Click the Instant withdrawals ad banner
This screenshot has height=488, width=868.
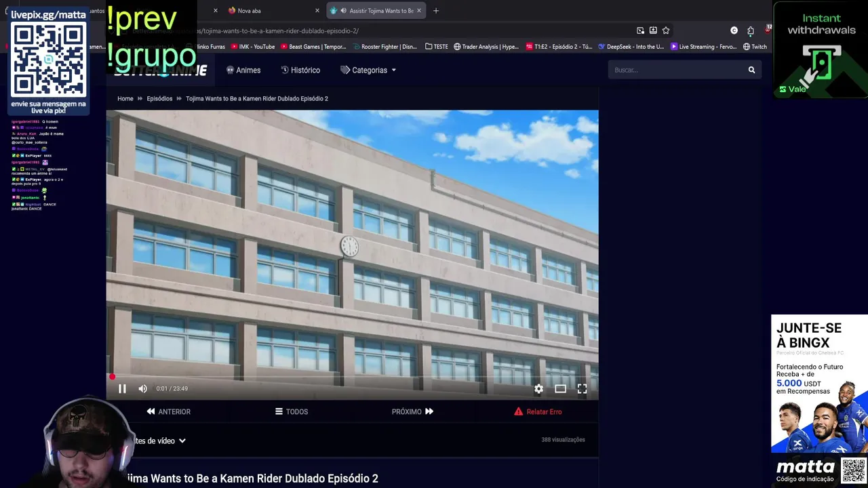821,49
